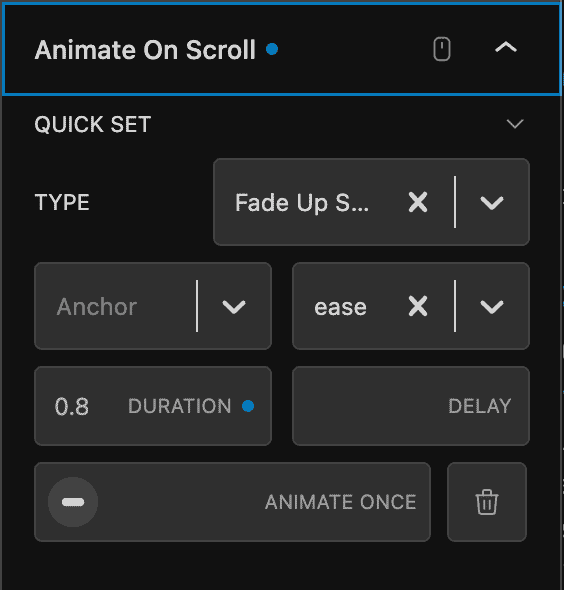Delete the animation with the trash icon
The height and width of the screenshot is (590, 564).
tap(487, 502)
